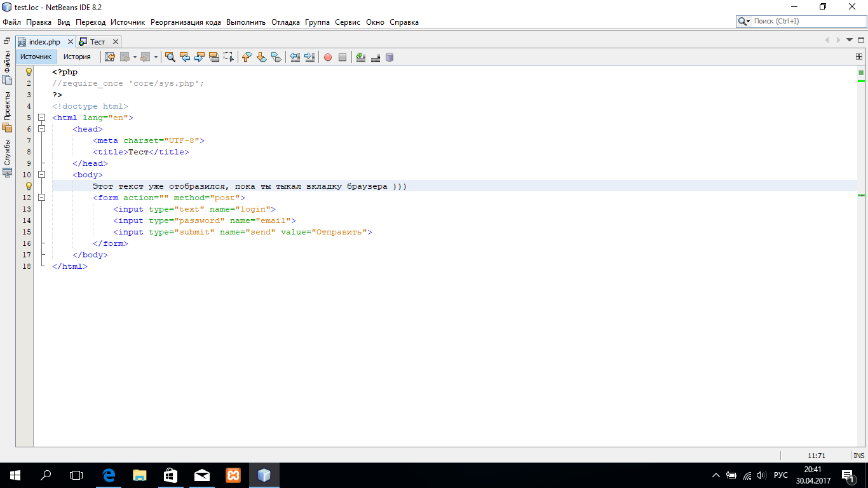Open NetBeans from the Windows taskbar
This screenshot has width=868, height=488.
[x=264, y=475]
